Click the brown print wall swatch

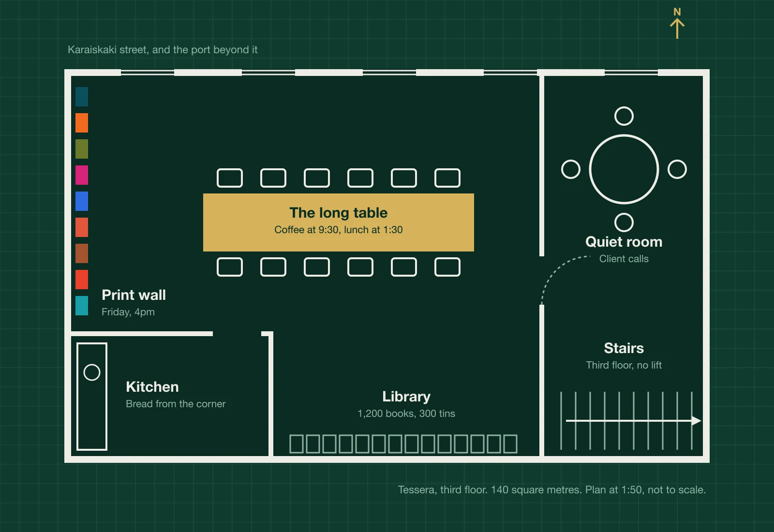point(82,253)
